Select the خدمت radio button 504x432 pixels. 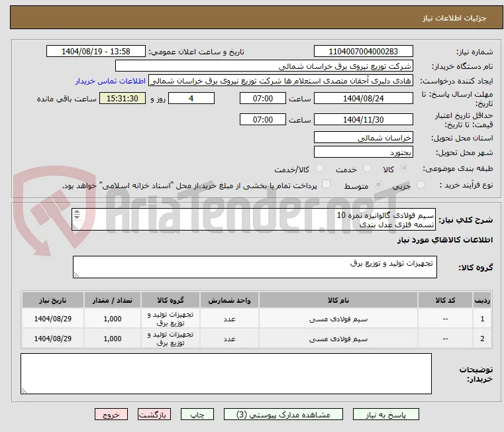[x=367, y=168]
